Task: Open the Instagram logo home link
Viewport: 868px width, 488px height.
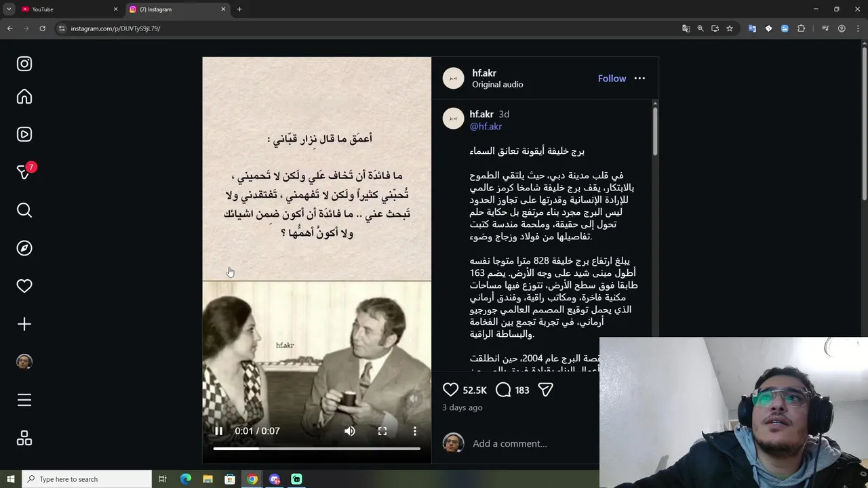Action: pyautogui.click(x=24, y=64)
